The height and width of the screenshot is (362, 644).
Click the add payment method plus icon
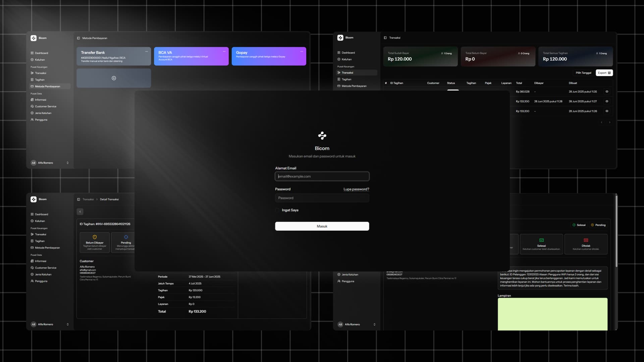(x=114, y=78)
